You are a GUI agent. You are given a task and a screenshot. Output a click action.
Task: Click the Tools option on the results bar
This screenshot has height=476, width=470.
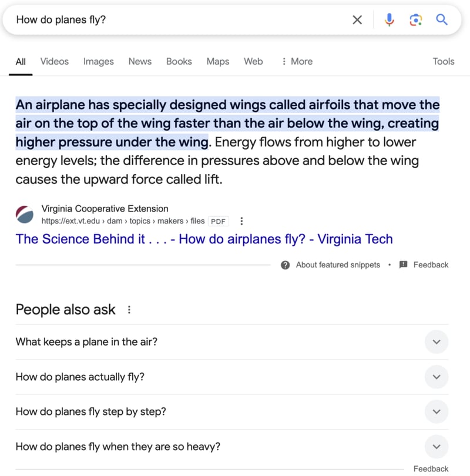(444, 61)
